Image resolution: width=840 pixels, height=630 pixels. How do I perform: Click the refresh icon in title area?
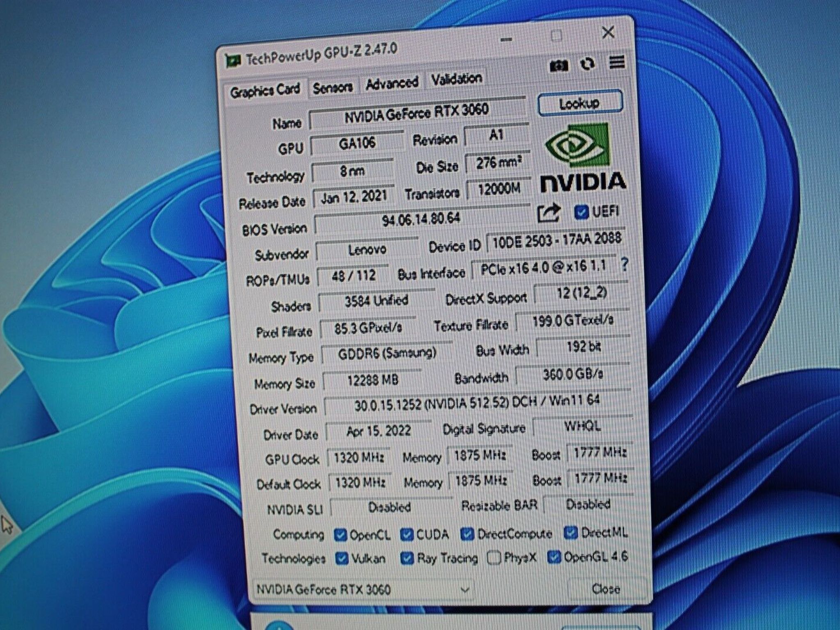tap(587, 64)
